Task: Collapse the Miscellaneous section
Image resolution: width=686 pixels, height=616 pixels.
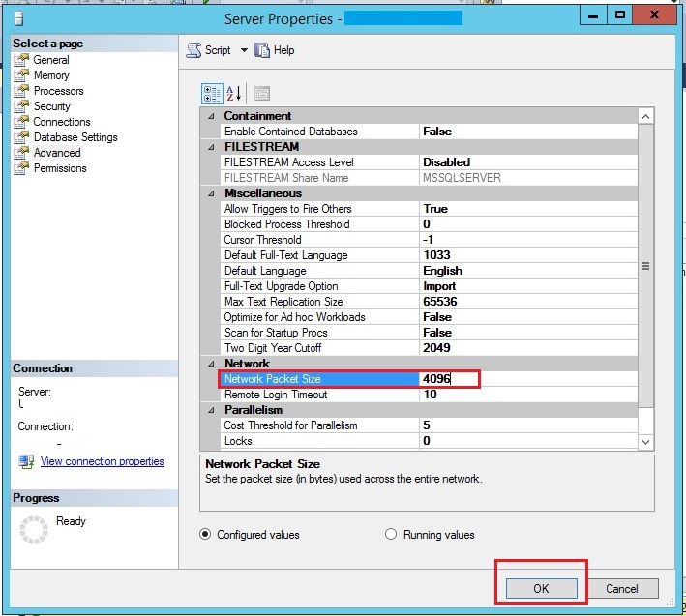Action: pyautogui.click(x=211, y=193)
